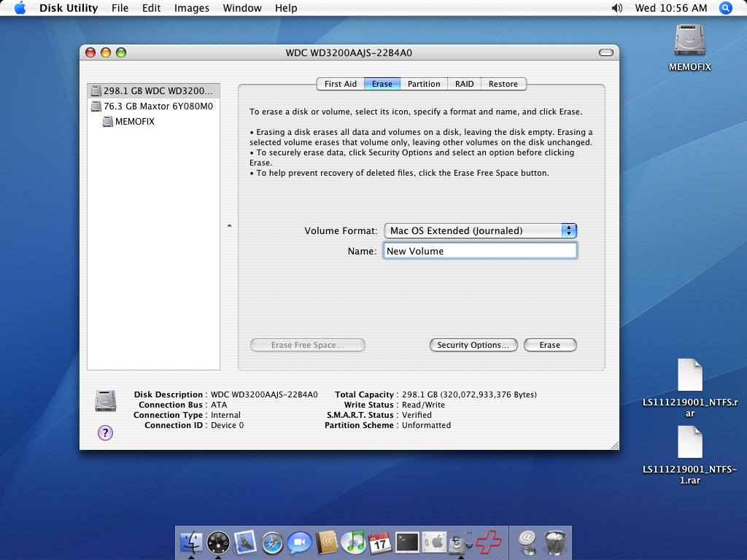Select the '76.3 GB Maxtor 6Y080M0' row text
747x560 pixels.
[158, 106]
